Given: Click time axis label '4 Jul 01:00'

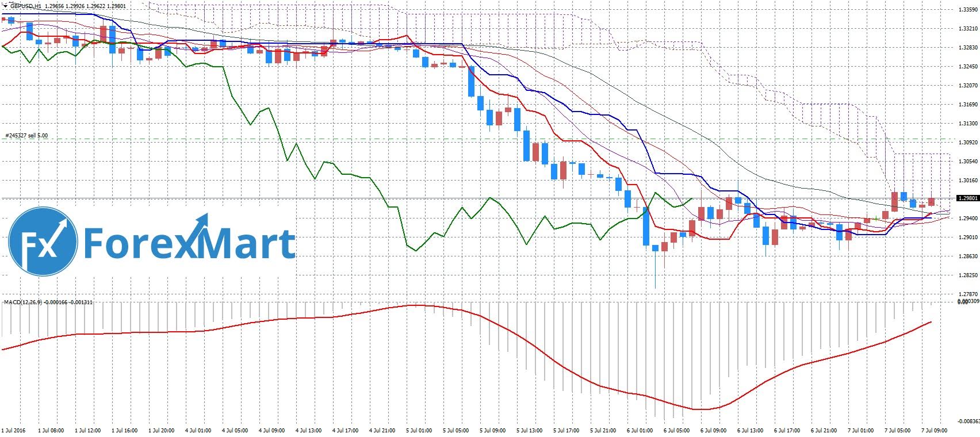Looking at the screenshot, I should 198,430.
